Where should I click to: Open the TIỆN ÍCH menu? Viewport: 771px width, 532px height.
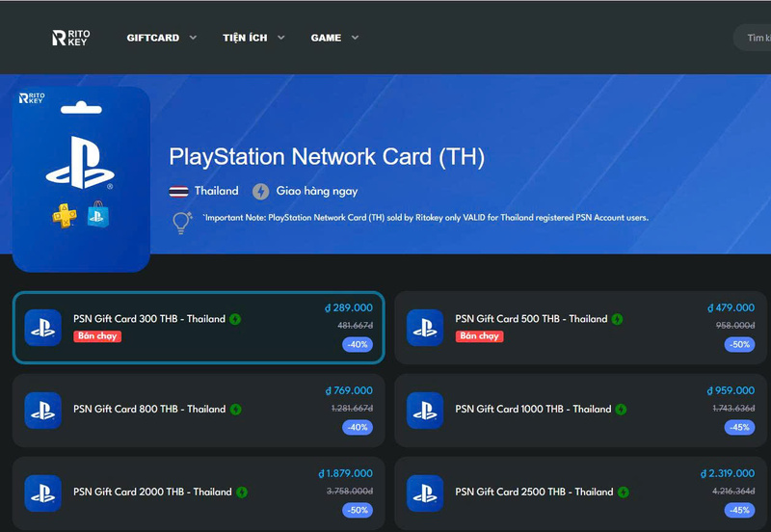(245, 38)
